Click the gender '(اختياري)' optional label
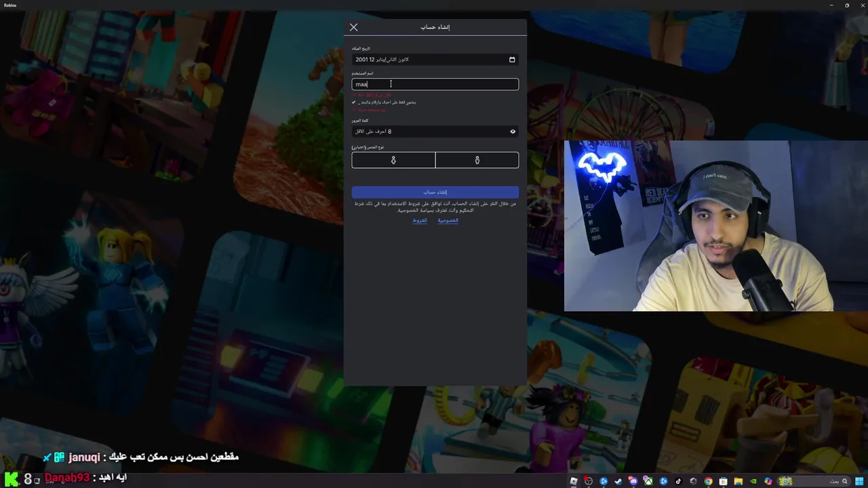868x488 pixels. (x=359, y=147)
